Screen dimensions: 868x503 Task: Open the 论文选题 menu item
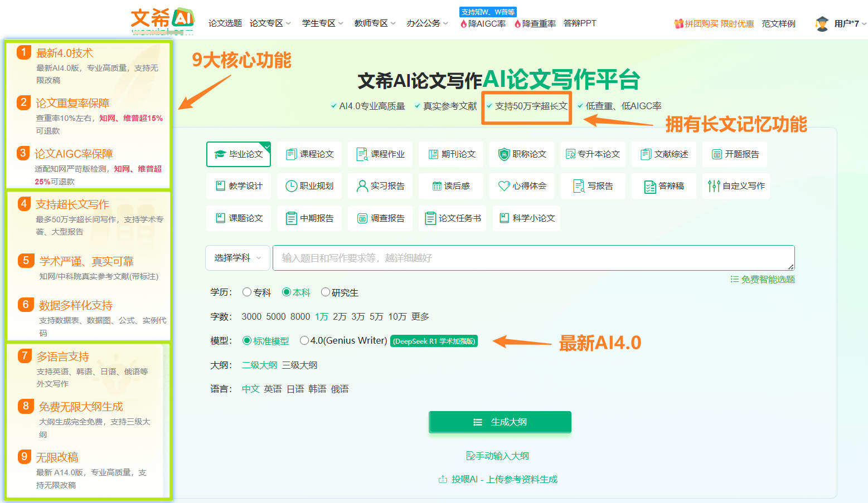click(225, 23)
